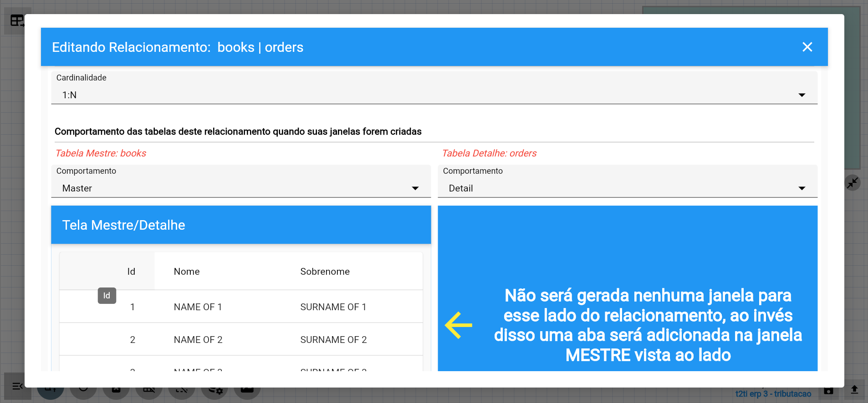Open the Cardinalidade 1:N dropdown
This screenshot has width=868, height=403.
(434, 95)
